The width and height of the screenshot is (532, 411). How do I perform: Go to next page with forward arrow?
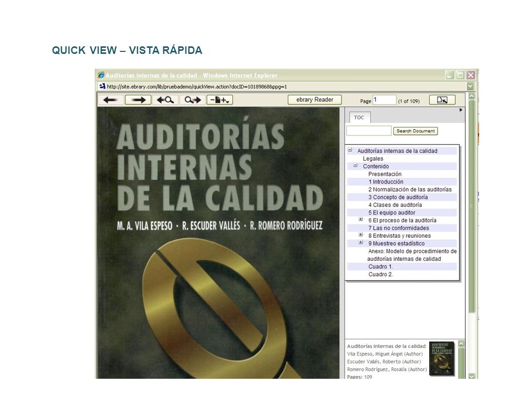[138, 100]
